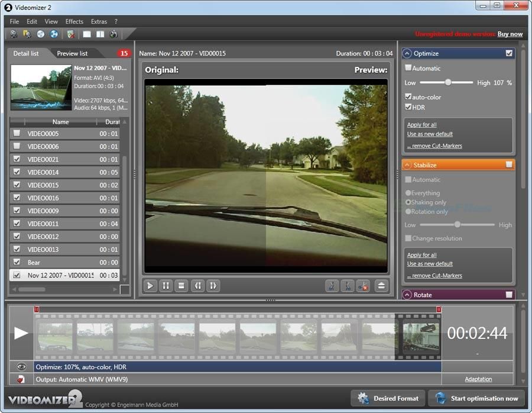This screenshot has height=413, width=532.
Task: Switch to the Detail list tab
Action: (26, 53)
